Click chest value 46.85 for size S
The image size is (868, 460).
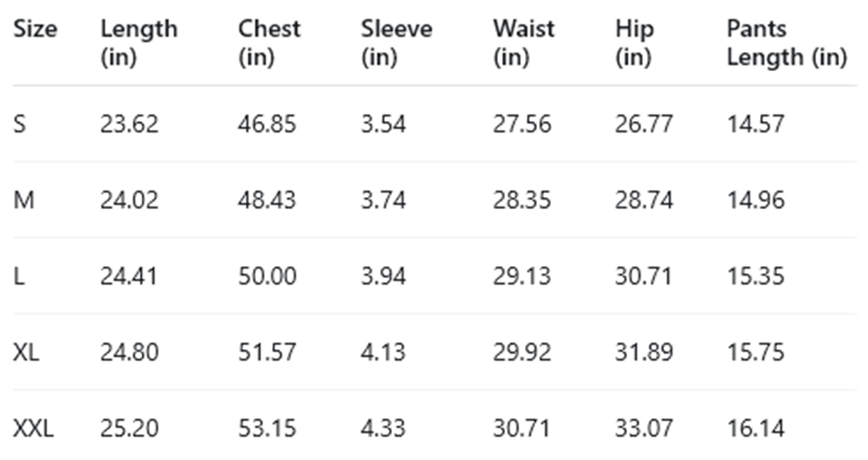tap(267, 124)
